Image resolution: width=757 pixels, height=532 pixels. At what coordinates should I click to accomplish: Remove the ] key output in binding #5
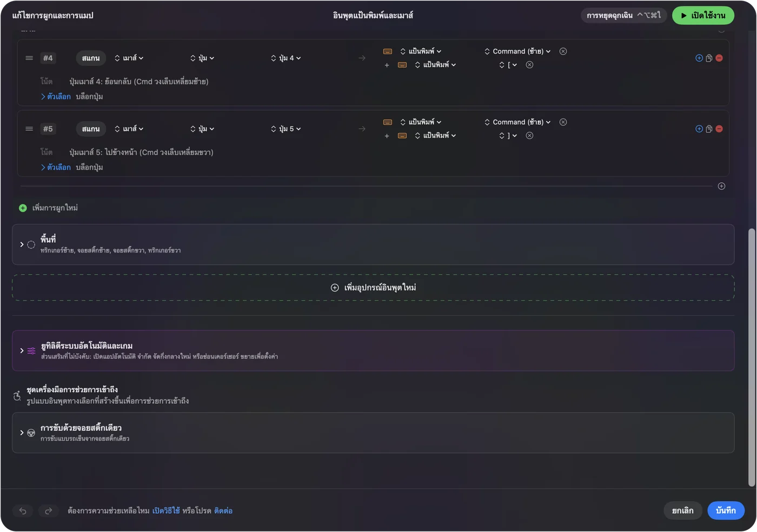pos(529,136)
